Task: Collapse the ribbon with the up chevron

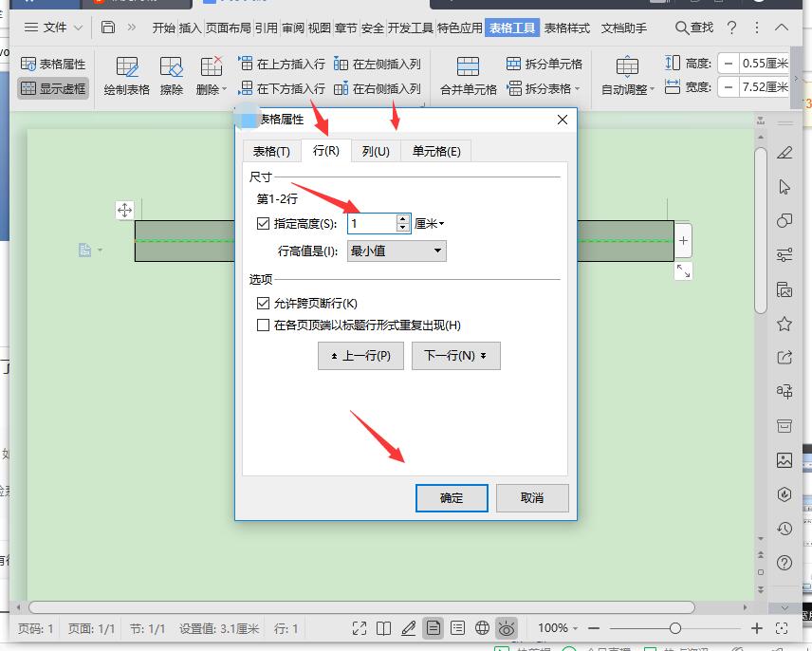Action: (x=782, y=28)
